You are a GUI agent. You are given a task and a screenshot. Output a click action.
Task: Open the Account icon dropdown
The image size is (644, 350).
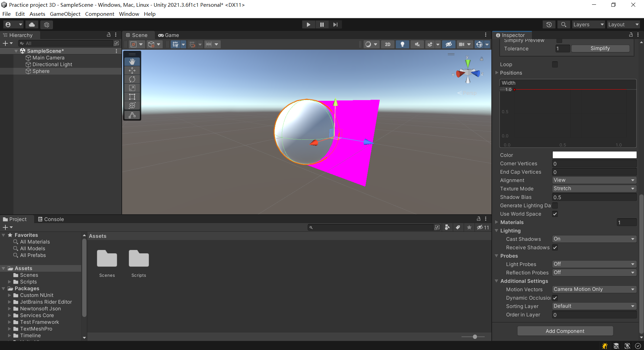coord(13,25)
